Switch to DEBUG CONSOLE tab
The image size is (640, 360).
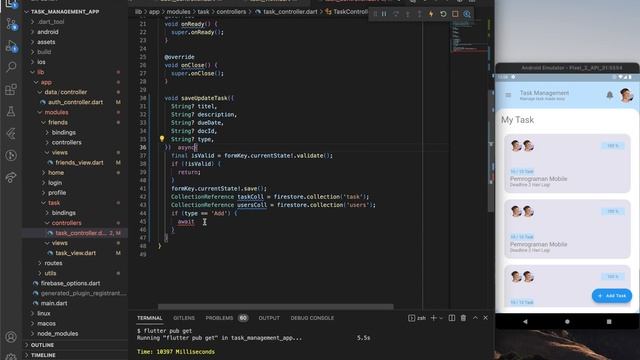312,318
